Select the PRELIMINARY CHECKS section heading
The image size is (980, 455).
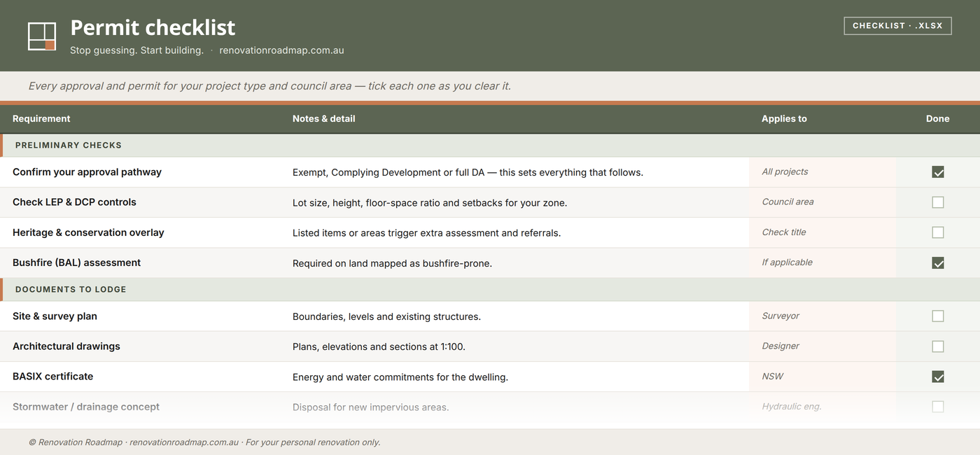tap(69, 145)
